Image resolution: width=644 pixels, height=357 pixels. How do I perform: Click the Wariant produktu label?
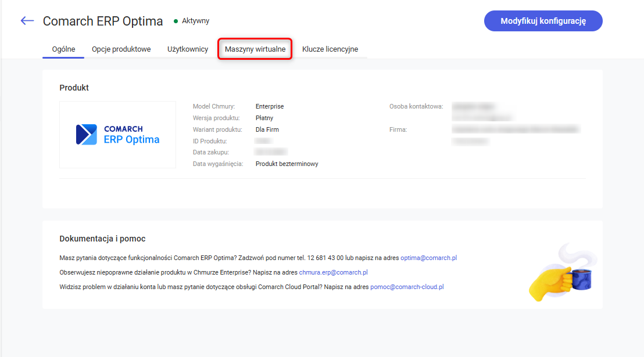point(217,129)
